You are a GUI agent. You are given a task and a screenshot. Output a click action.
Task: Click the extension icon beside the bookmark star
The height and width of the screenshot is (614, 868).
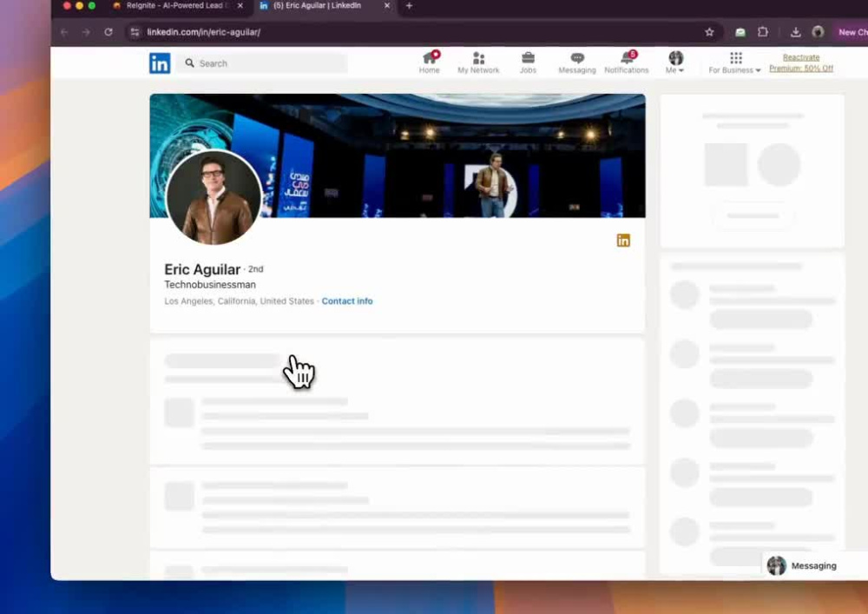coord(740,32)
